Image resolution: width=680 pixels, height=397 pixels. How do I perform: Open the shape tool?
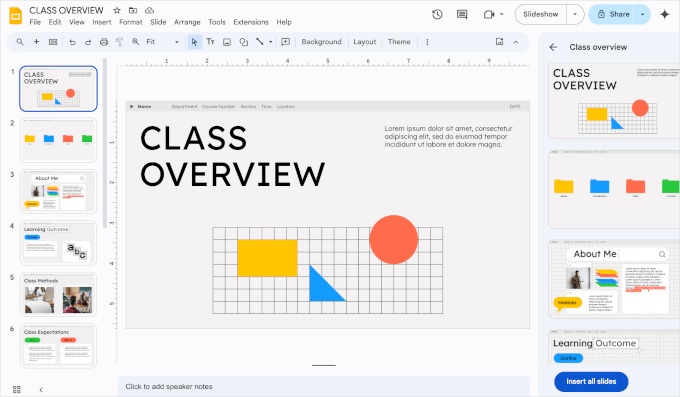click(244, 42)
